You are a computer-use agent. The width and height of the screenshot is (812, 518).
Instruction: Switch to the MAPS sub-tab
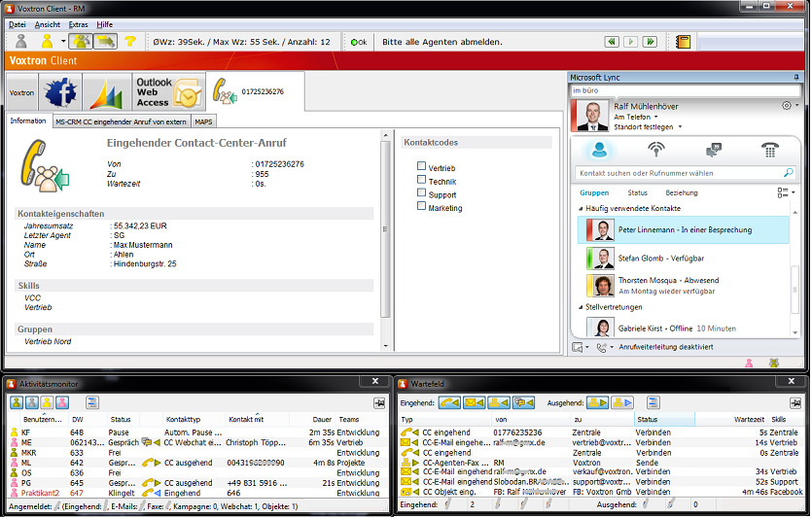(x=203, y=121)
